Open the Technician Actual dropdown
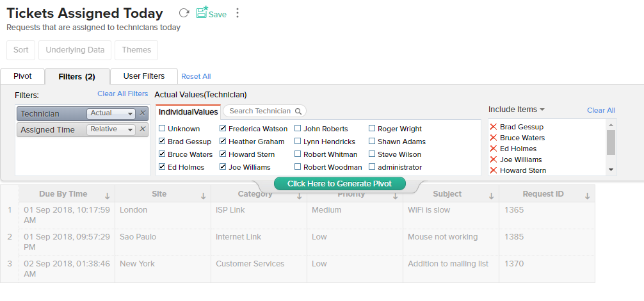The height and width of the screenshot is (301, 644). pyautogui.click(x=111, y=113)
